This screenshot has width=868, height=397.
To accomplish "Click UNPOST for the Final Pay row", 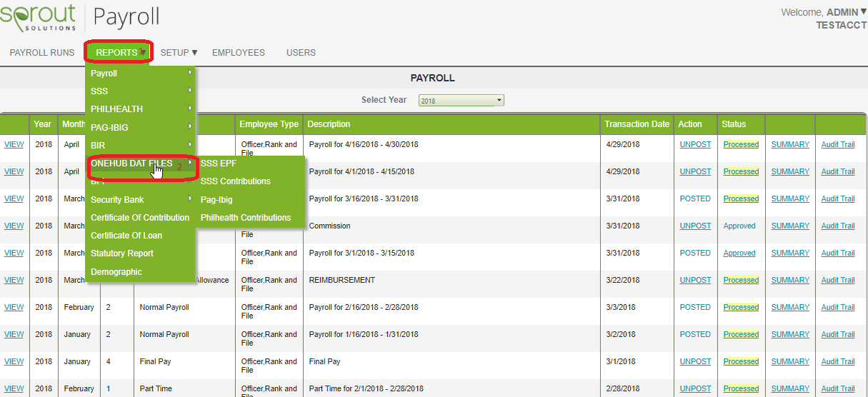I will (x=695, y=361).
